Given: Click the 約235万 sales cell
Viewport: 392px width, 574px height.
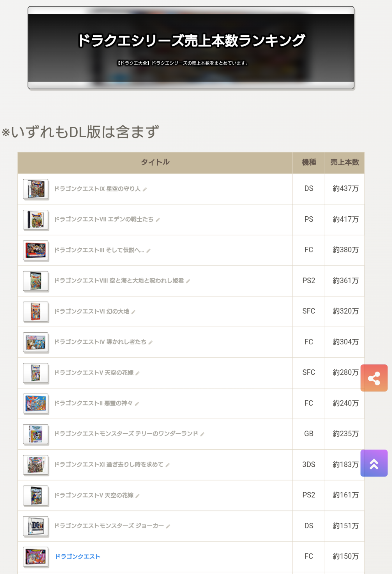Looking at the screenshot, I should [345, 434].
